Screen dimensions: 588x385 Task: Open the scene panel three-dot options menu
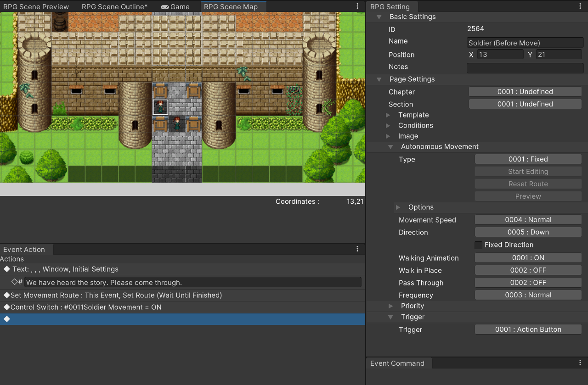point(357,6)
